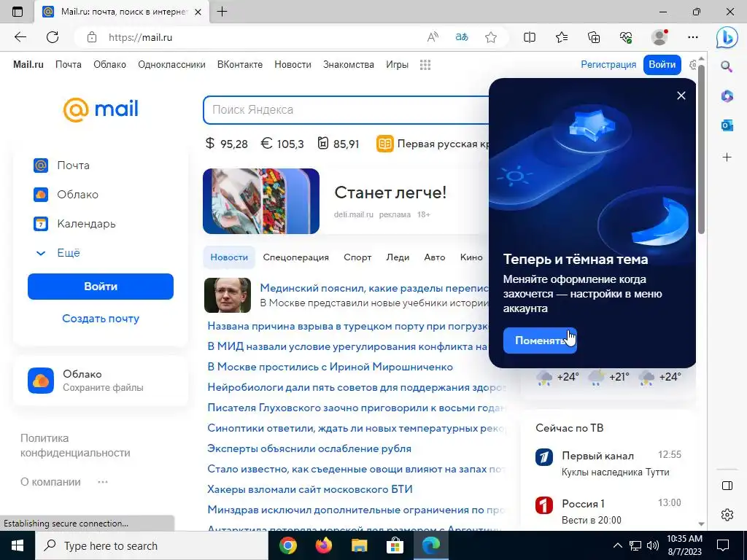Click Политика конфиденциальности link
747x560 pixels.
tap(75, 446)
